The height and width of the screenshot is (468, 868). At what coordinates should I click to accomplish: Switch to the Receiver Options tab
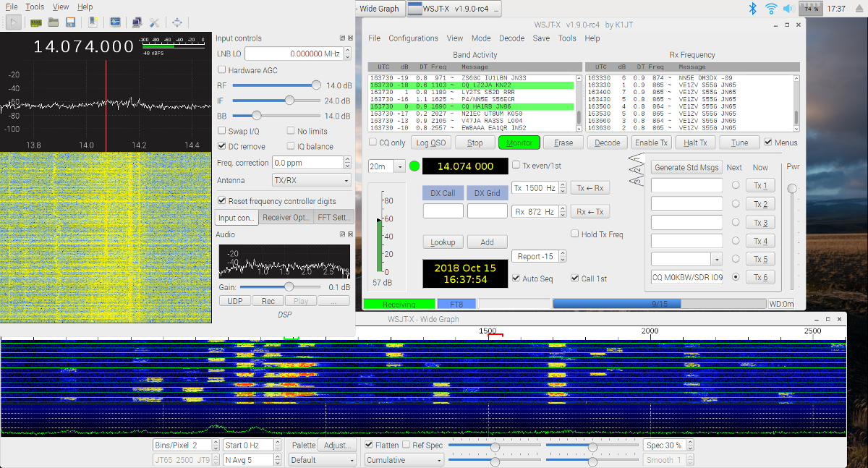[x=286, y=217]
